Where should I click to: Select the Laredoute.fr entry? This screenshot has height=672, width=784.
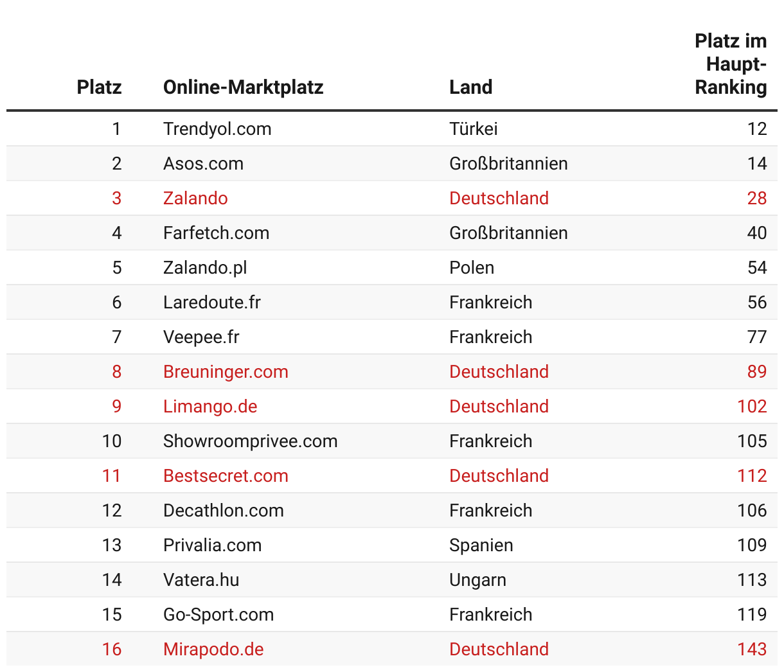(x=212, y=302)
